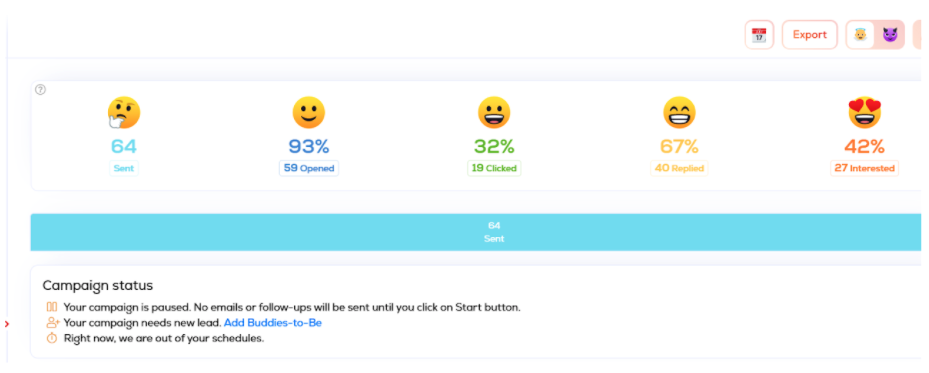Open the Add Buddies-to-Be link
Image resolution: width=929 pixels, height=373 pixels.
273,323
